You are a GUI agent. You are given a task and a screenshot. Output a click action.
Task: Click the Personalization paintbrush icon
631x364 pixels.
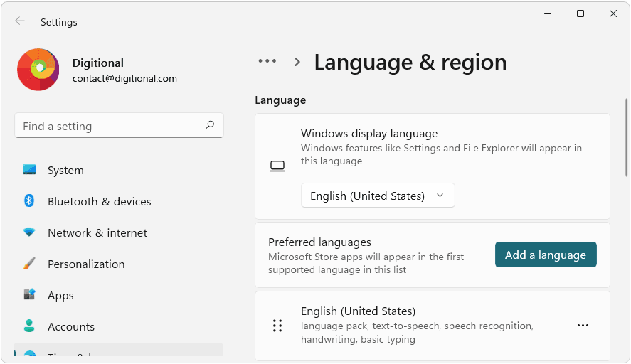[x=29, y=264]
